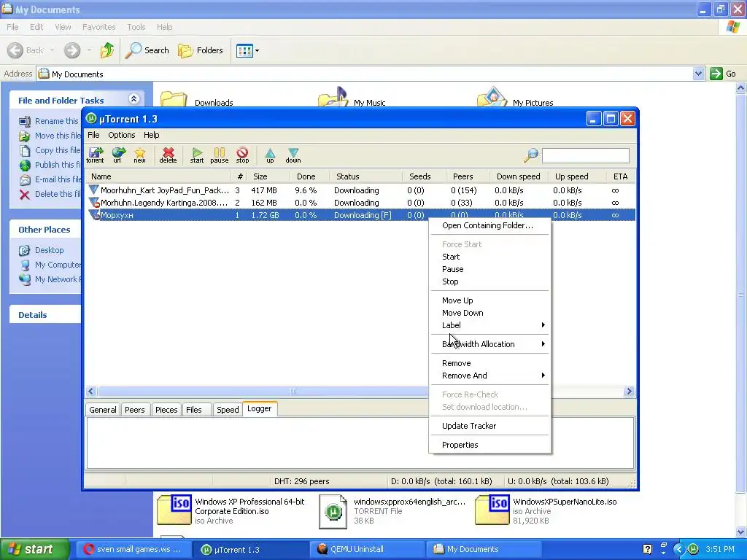747x560 pixels.
Task: Expand the Label submenu
Action: [489, 325]
